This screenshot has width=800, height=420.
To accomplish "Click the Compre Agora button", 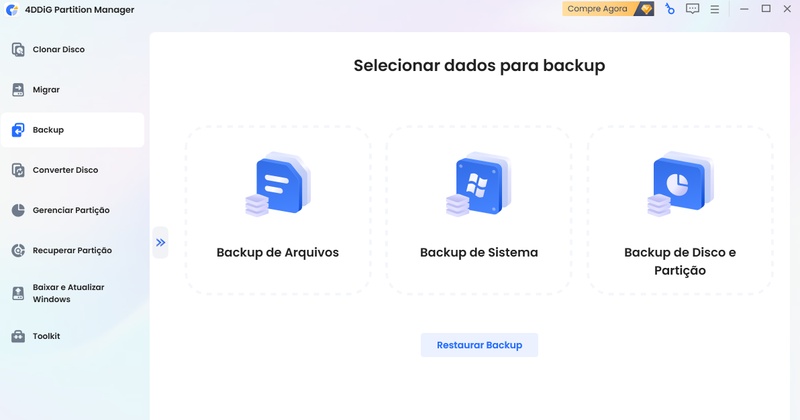I will pyautogui.click(x=608, y=9).
